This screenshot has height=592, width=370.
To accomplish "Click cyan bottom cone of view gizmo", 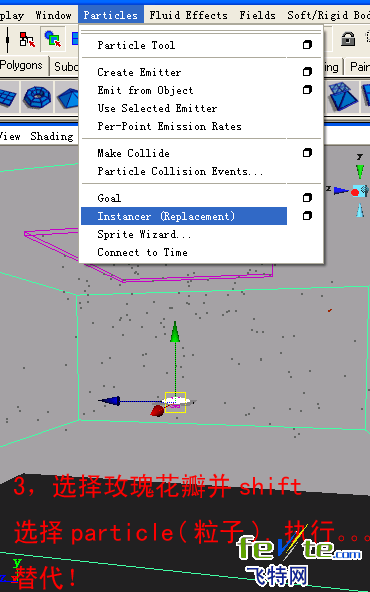I will (x=360, y=210).
